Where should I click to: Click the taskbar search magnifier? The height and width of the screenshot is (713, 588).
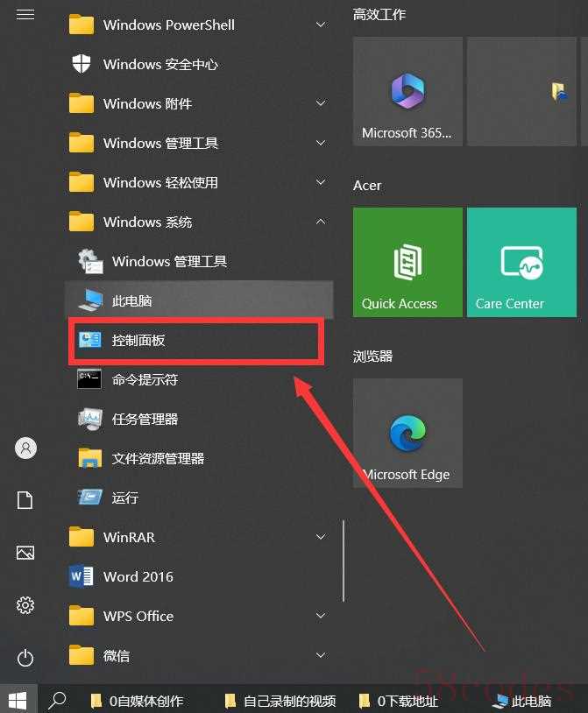pyautogui.click(x=57, y=700)
